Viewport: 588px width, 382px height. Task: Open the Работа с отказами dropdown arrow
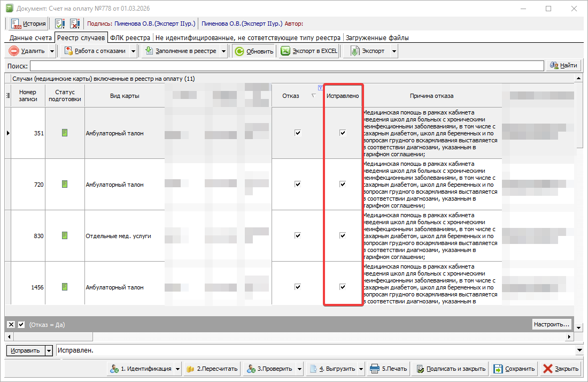pyautogui.click(x=132, y=51)
